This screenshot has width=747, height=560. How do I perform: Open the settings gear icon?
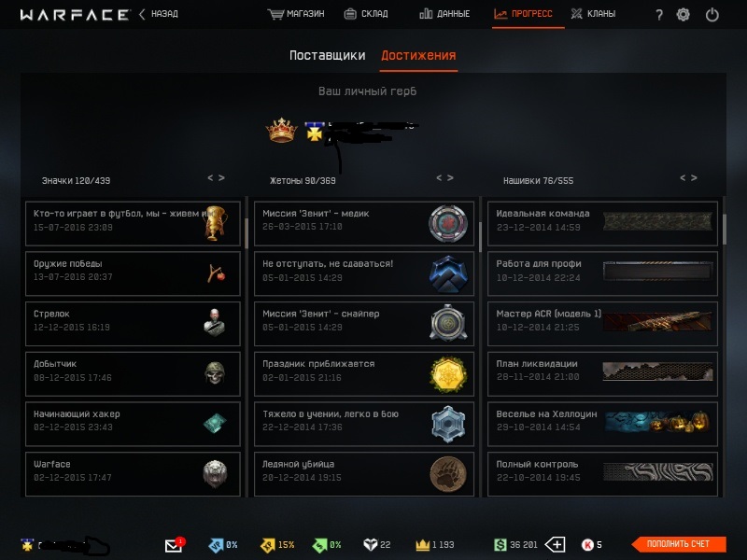pos(683,14)
